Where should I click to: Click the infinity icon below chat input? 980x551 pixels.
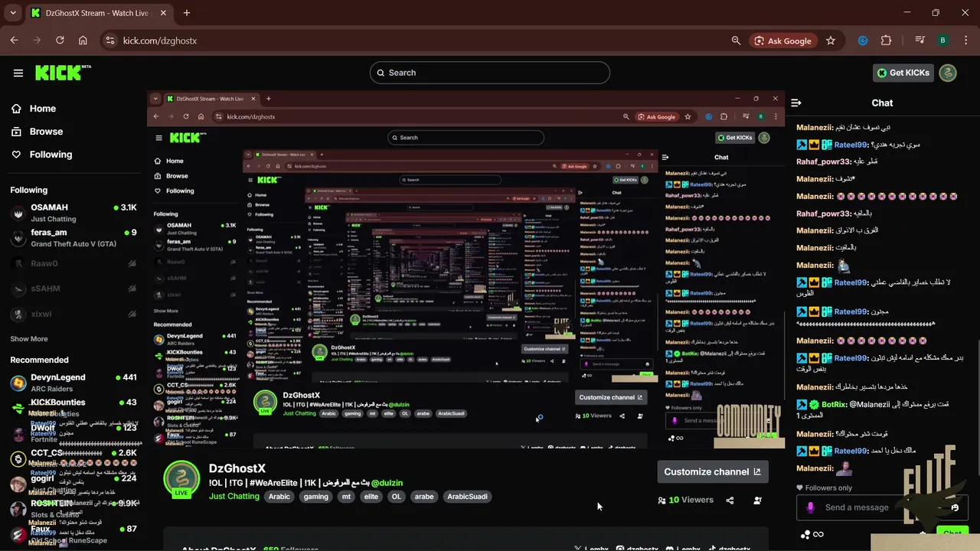[818, 534]
